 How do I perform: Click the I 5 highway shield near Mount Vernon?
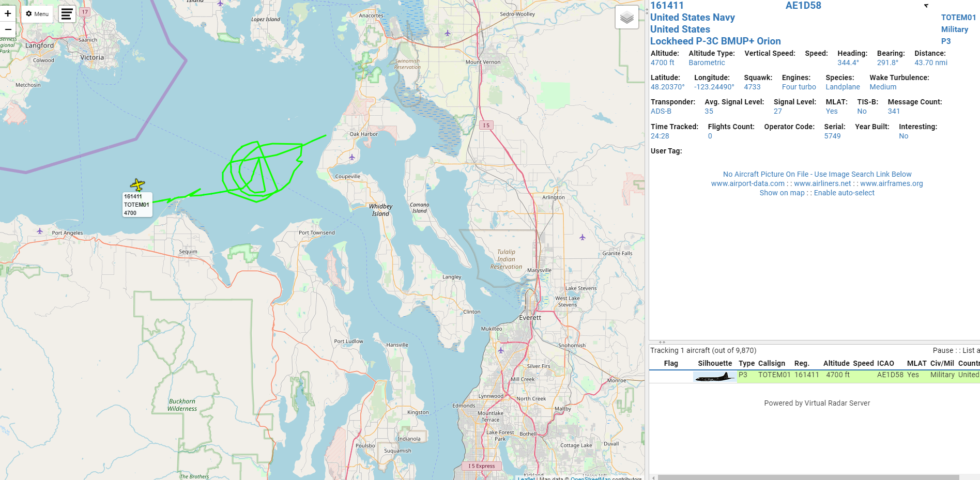click(x=486, y=125)
